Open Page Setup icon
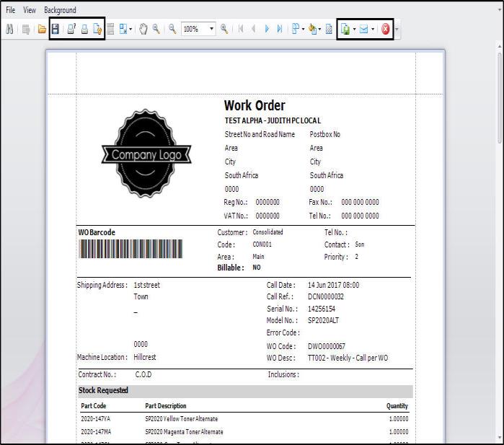The width and height of the screenshot is (504, 445). point(97,30)
